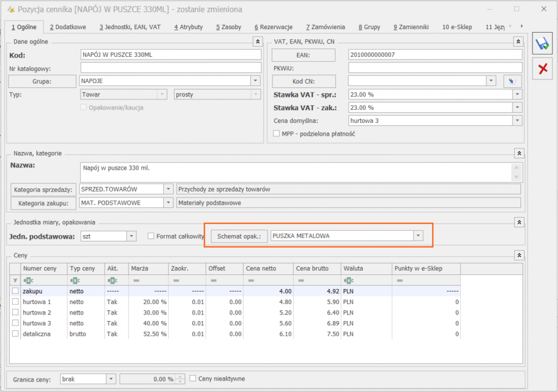
Task: Click the red X cancel icon
Action: coord(542,70)
